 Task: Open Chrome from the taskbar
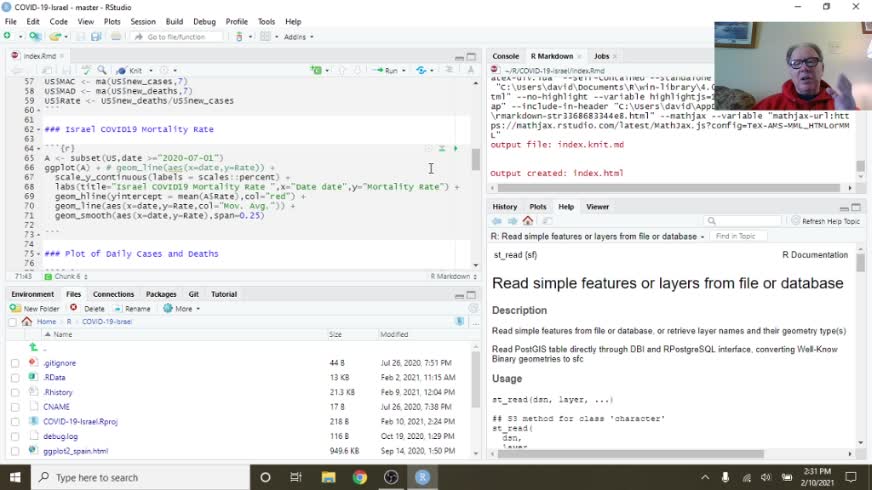[x=360, y=477]
